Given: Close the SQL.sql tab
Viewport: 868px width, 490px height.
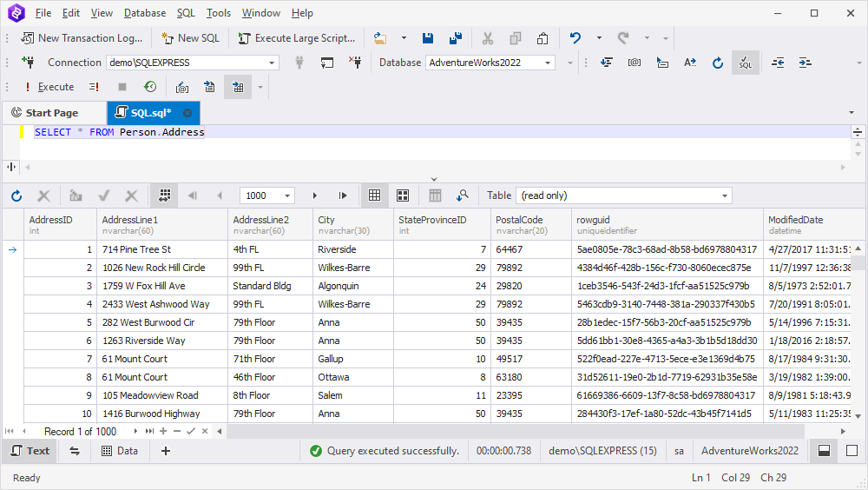Looking at the screenshot, I should pyautogui.click(x=187, y=113).
